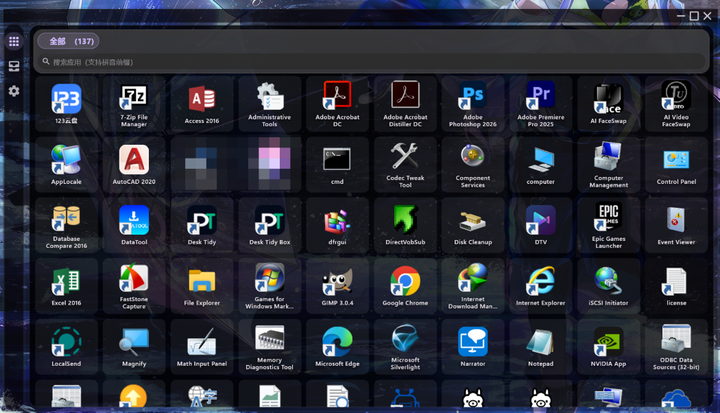Open settings gear in sidebar
This screenshot has height=413, width=720.
click(14, 91)
